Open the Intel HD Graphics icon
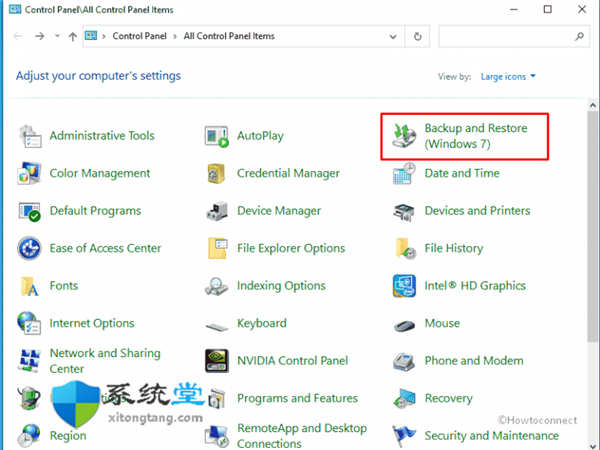Viewport: 600px width, 450px height. click(404, 286)
